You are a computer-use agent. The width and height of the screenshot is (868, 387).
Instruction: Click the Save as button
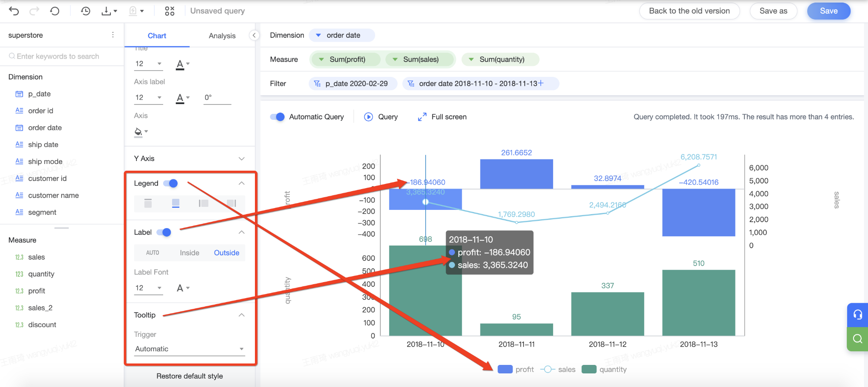coord(773,11)
